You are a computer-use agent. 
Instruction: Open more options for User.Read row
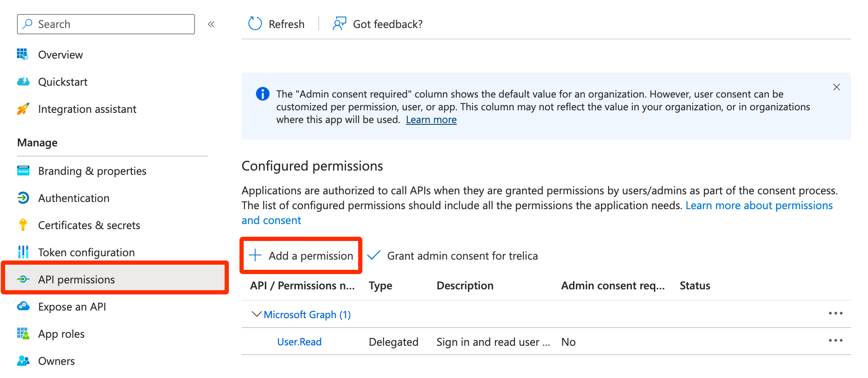(835, 341)
